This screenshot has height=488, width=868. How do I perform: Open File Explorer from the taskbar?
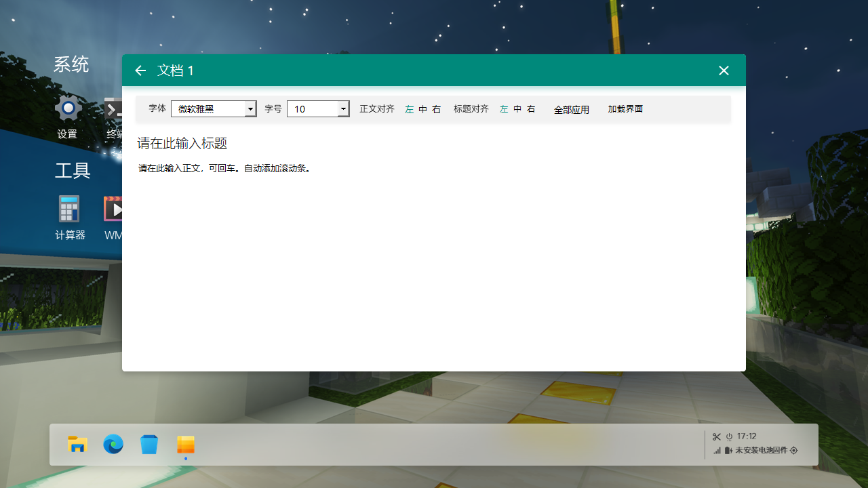coord(78,445)
